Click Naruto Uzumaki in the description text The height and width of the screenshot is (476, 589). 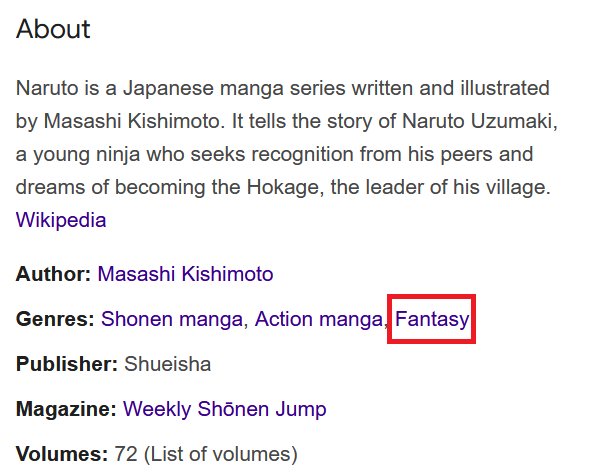tap(480, 121)
